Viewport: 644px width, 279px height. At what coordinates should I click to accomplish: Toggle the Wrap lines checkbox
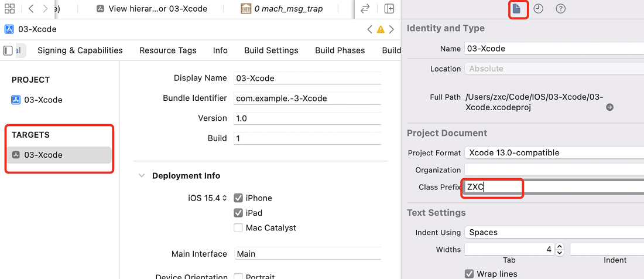[x=469, y=274]
